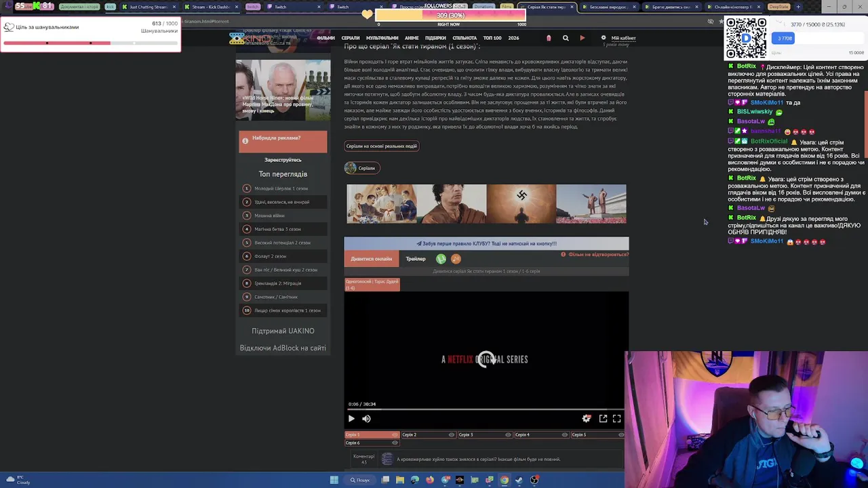Toggle watched eye on Серія 2
Image resolution: width=868 pixels, height=488 pixels.
451,435
